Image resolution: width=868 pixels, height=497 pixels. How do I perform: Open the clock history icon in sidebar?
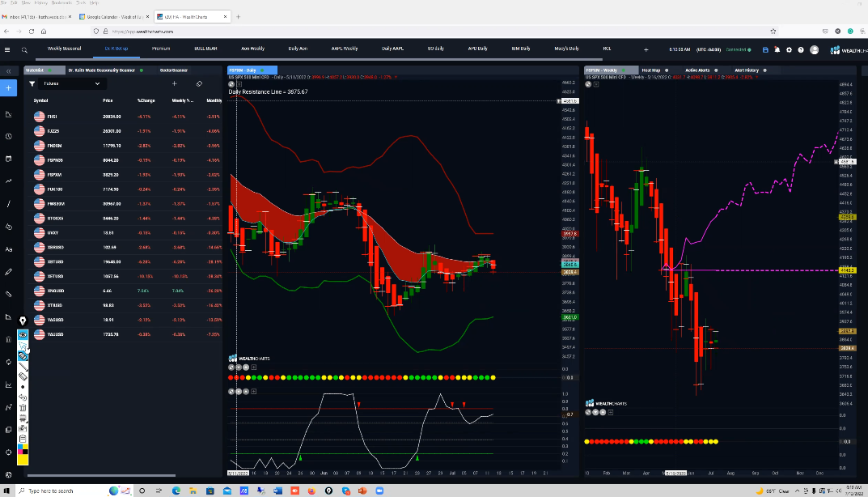(x=8, y=136)
